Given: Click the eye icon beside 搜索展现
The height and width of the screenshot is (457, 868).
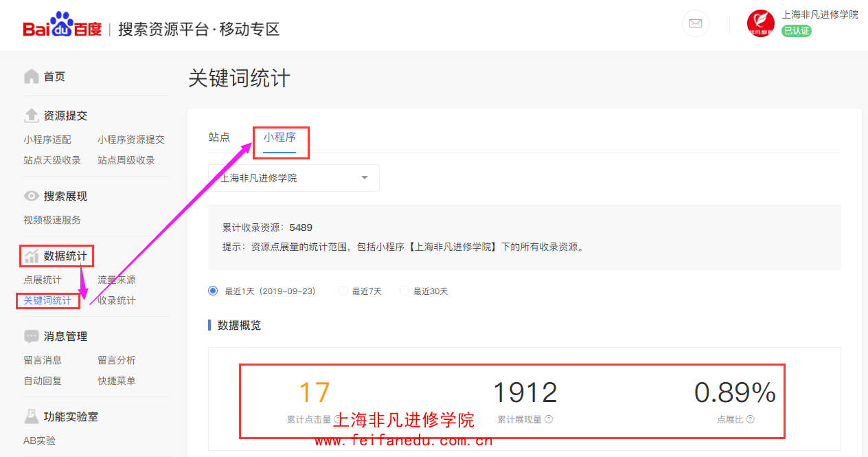Looking at the screenshot, I should click(31, 196).
